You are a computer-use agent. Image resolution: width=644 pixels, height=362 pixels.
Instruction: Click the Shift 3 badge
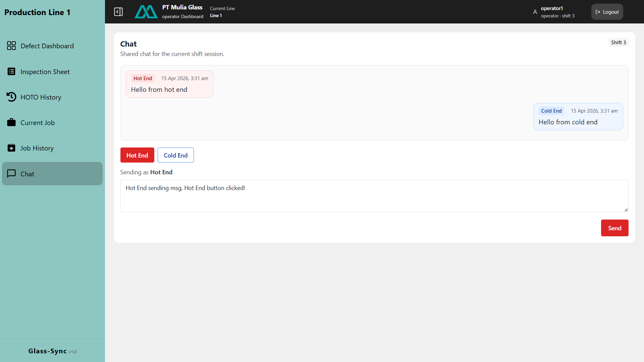618,42
